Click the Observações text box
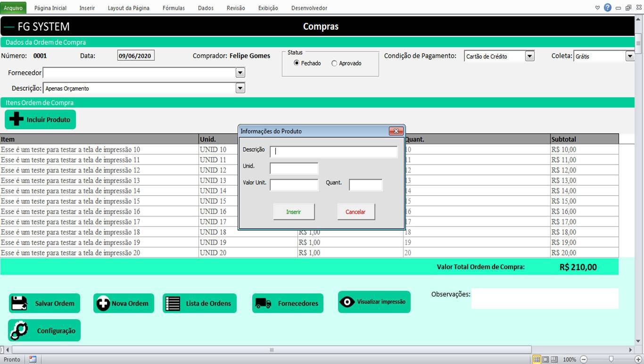The image size is (644, 364). [x=545, y=298]
